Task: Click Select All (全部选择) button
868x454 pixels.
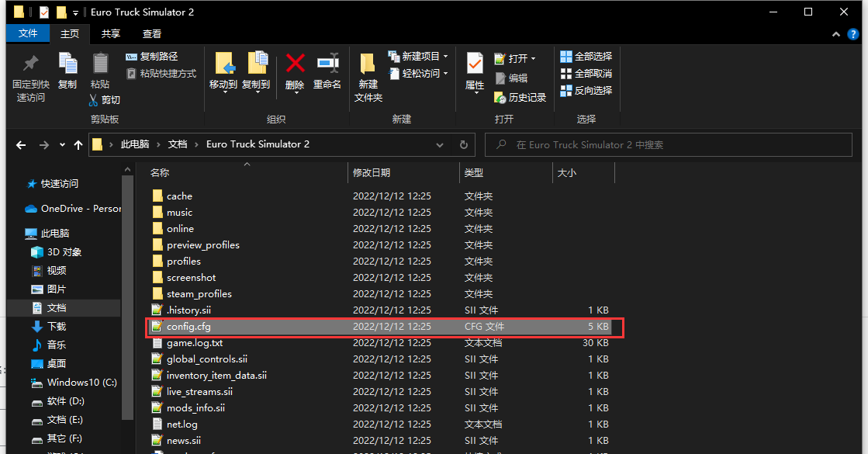Action: (586, 57)
